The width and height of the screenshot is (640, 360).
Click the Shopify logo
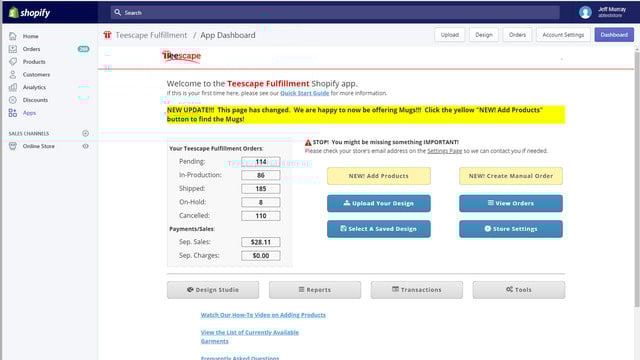29,13
